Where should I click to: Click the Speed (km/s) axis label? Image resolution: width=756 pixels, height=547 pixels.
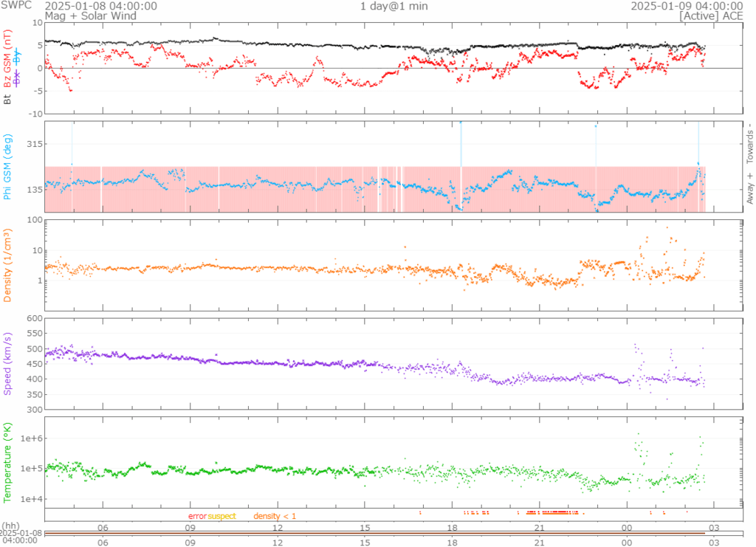coord(7,364)
